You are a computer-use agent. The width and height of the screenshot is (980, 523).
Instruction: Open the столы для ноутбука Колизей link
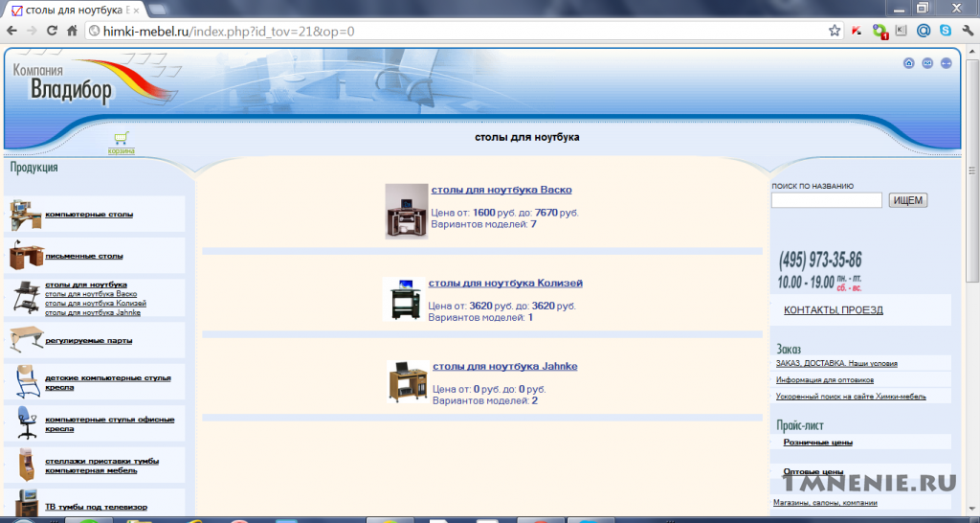(505, 283)
